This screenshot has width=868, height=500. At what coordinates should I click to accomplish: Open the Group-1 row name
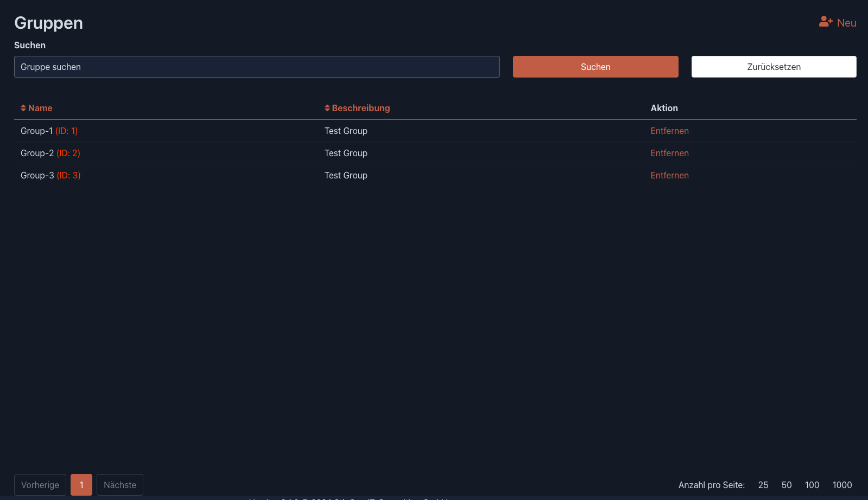36,131
